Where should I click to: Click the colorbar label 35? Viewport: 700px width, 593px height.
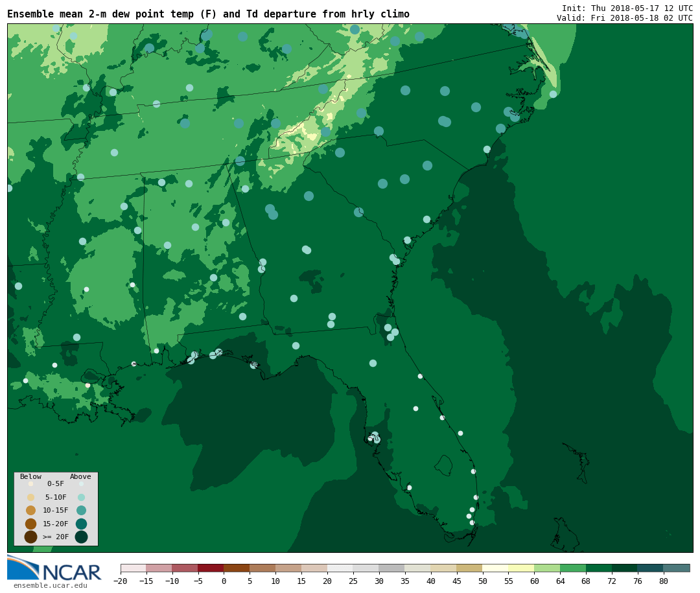point(404,581)
